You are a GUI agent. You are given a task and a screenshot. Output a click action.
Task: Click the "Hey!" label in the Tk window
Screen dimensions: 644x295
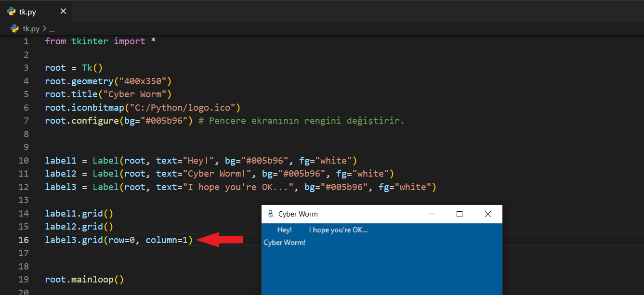tap(284, 230)
